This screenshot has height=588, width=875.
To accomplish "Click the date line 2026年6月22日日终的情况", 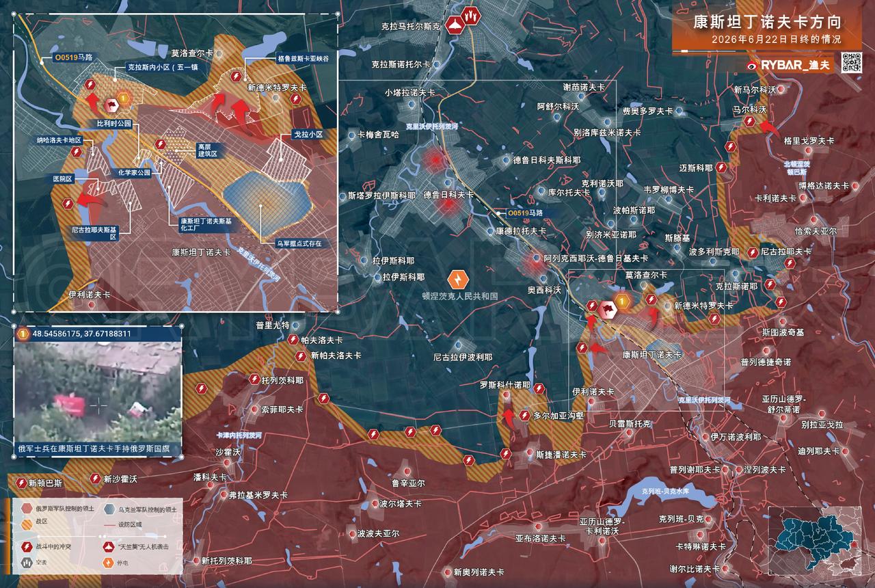I will pyautogui.click(x=776, y=39).
